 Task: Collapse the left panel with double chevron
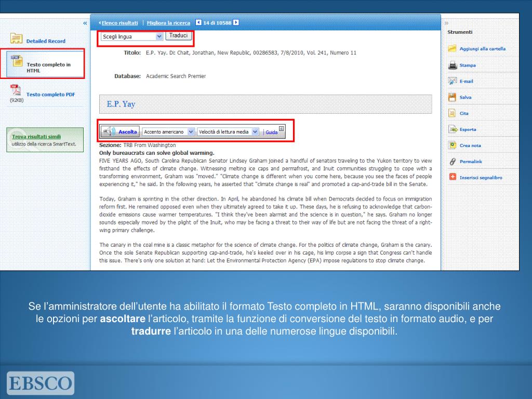85,23
